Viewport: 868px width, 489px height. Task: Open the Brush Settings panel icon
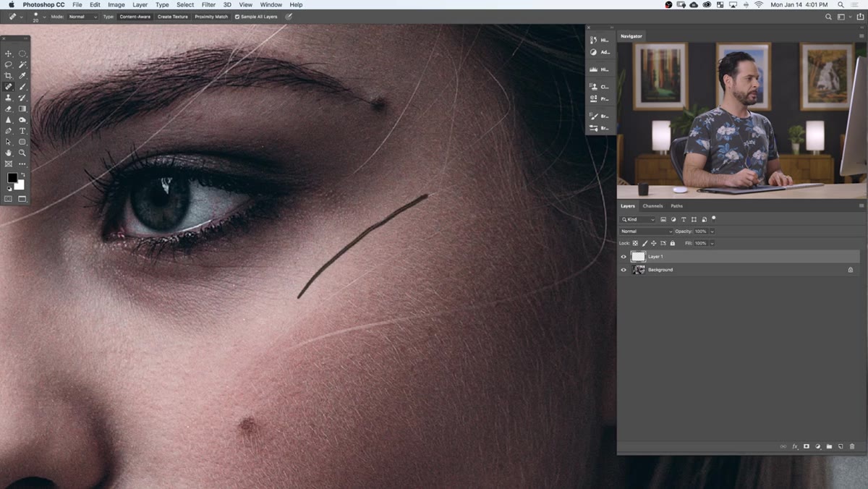pyautogui.click(x=593, y=116)
